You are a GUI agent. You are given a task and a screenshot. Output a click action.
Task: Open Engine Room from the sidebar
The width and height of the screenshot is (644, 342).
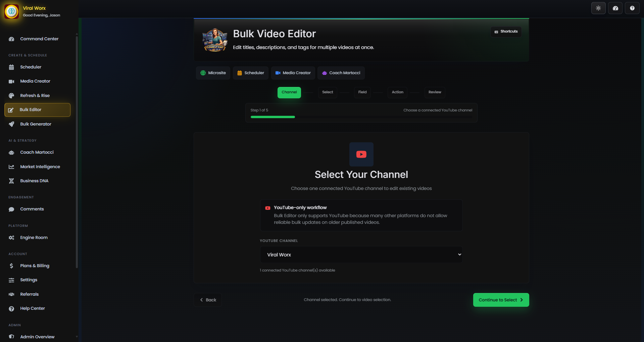(x=38, y=238)
